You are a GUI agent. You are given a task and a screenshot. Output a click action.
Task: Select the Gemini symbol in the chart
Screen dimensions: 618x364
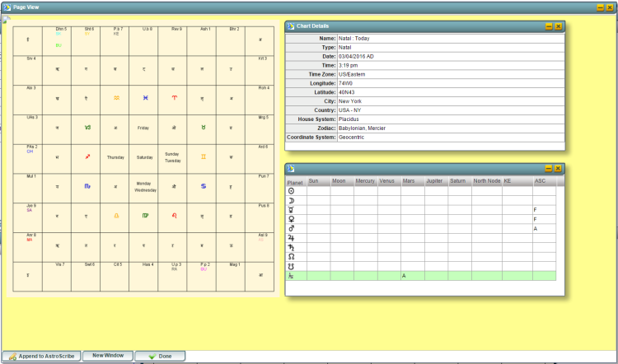[x=202, y=156]
